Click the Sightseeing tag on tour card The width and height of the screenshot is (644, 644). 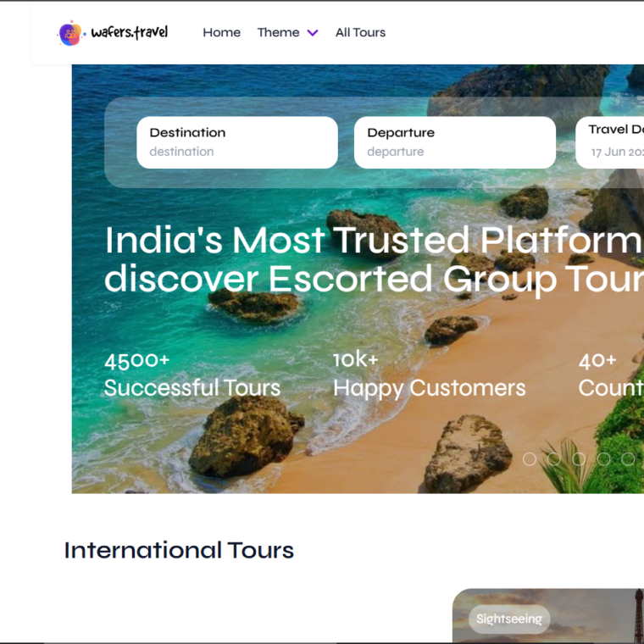[509, 619]
